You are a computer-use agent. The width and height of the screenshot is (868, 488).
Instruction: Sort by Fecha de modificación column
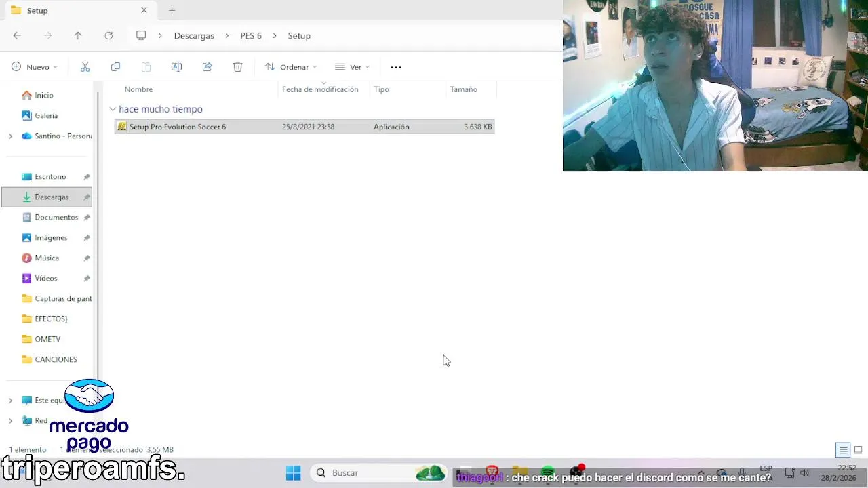pos(320,89)
